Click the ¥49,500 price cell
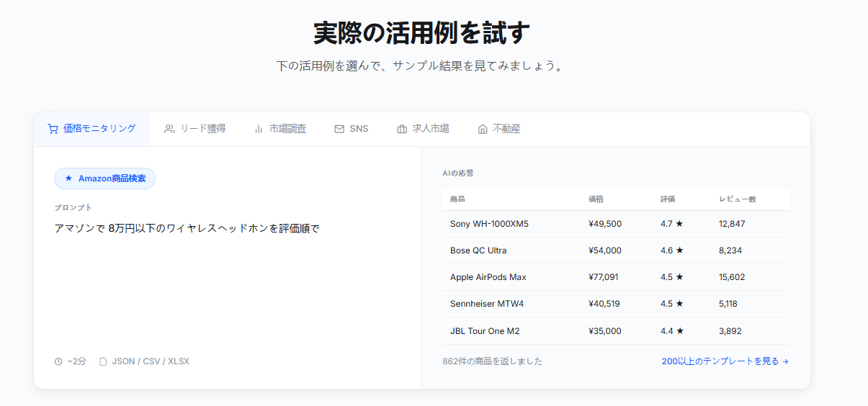The image size is (868, 406). 605,224
